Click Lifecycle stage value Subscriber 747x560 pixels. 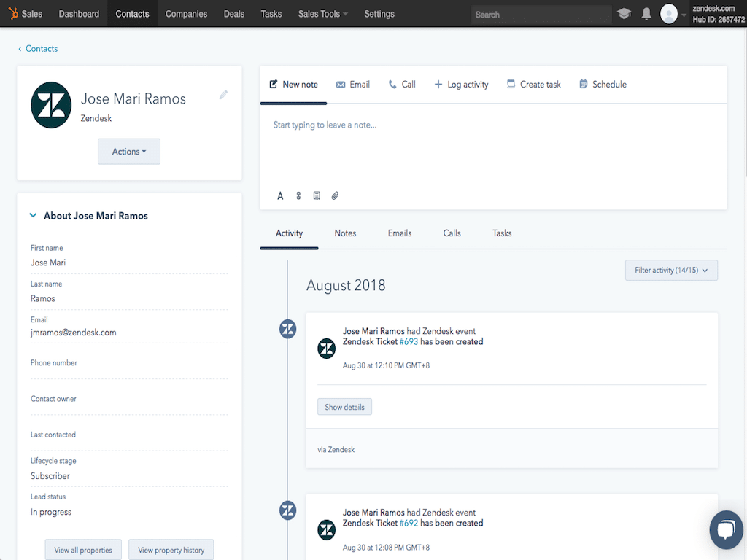coord(50,475)
